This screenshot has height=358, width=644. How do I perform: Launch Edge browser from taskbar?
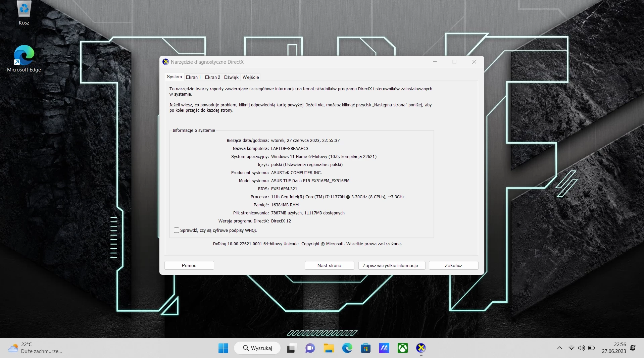(347, 348)
